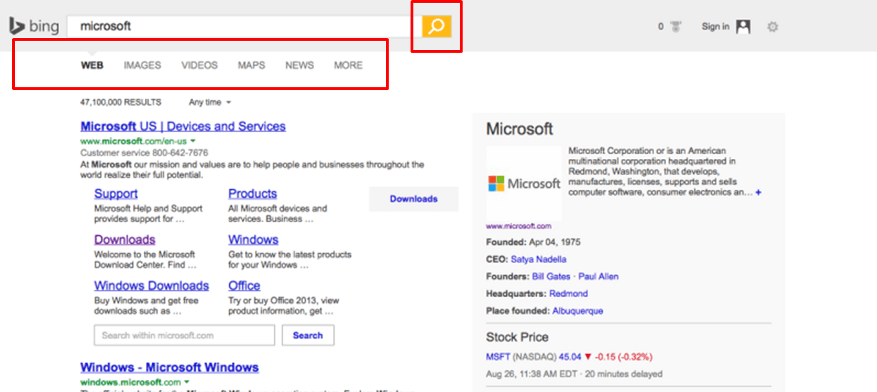Select the WEB tab
The width and height of the screenshot is (877, 392).
(92, 65)
